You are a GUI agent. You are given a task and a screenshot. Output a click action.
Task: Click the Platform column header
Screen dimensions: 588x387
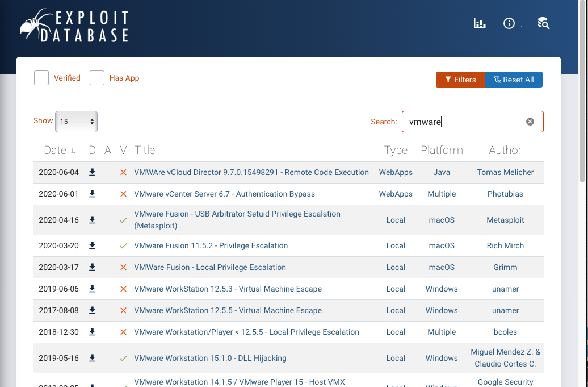[x=442, y=150]
